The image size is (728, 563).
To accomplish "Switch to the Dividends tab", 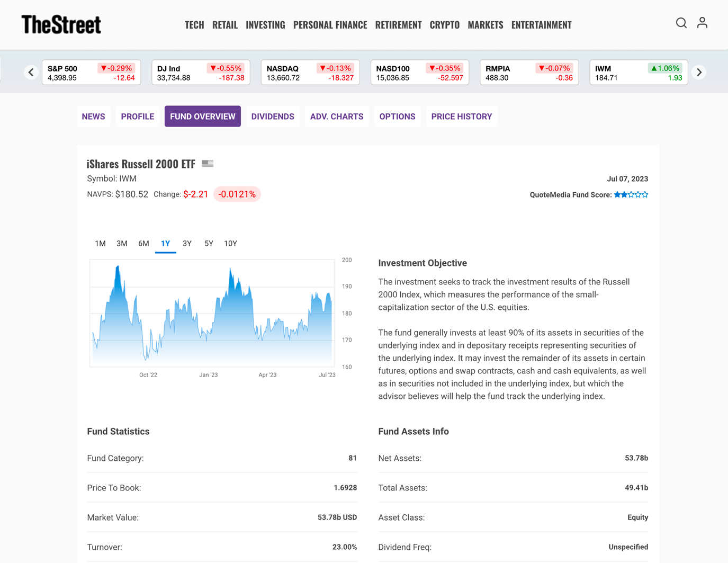I will tap(273, 117).
